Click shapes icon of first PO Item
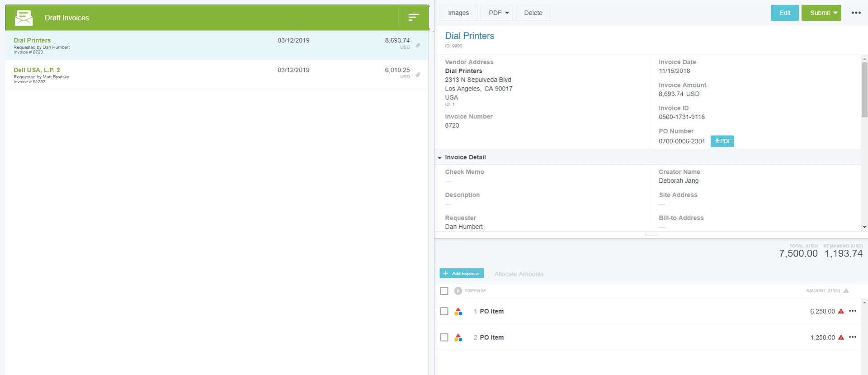Screen dimensions: 868x375 458,312
